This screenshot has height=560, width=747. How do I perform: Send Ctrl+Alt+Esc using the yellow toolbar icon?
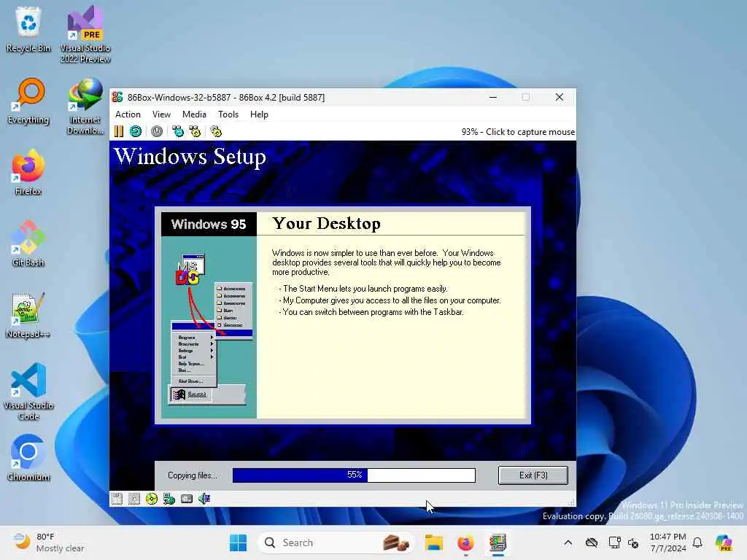click(195, 131)
